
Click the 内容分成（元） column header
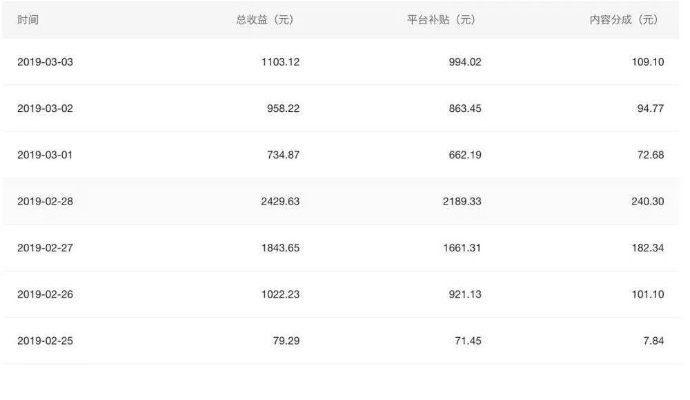(x=624, y=20)
